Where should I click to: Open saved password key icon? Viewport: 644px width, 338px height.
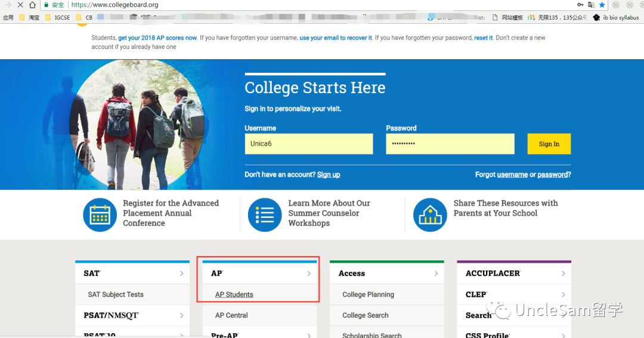[580, 5]
